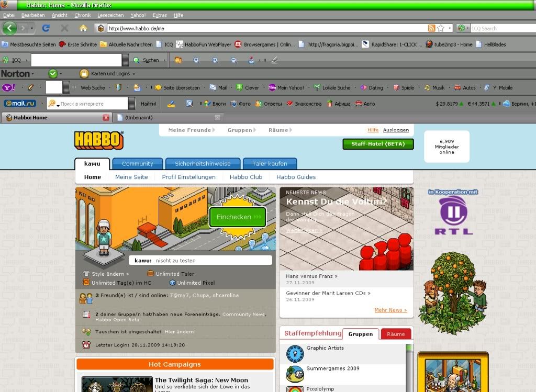Click the Yahoo! toolbar logo
The width and height of the screenshot is (536, 392).
point(8,87)
